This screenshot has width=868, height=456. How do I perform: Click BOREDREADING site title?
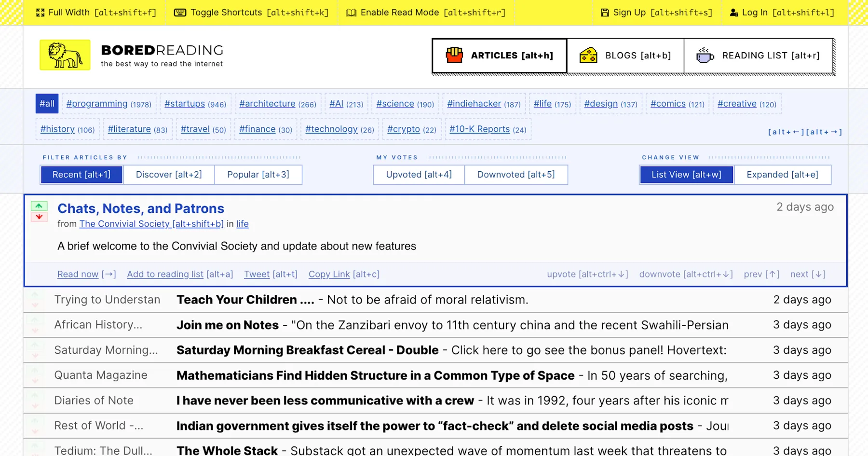[162, 50]
